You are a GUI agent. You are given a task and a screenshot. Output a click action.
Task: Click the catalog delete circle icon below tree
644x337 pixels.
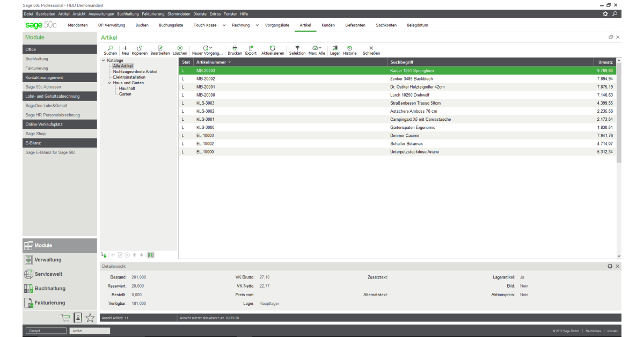tap(127, 255)
